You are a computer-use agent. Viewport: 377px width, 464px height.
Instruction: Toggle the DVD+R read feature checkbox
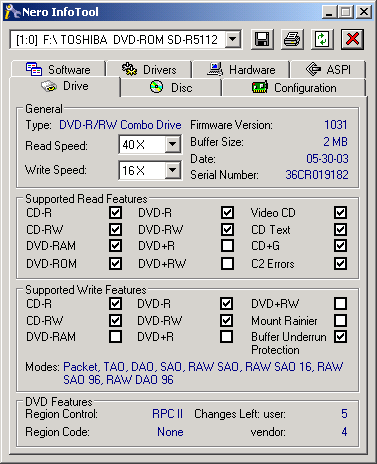point(227,246)
